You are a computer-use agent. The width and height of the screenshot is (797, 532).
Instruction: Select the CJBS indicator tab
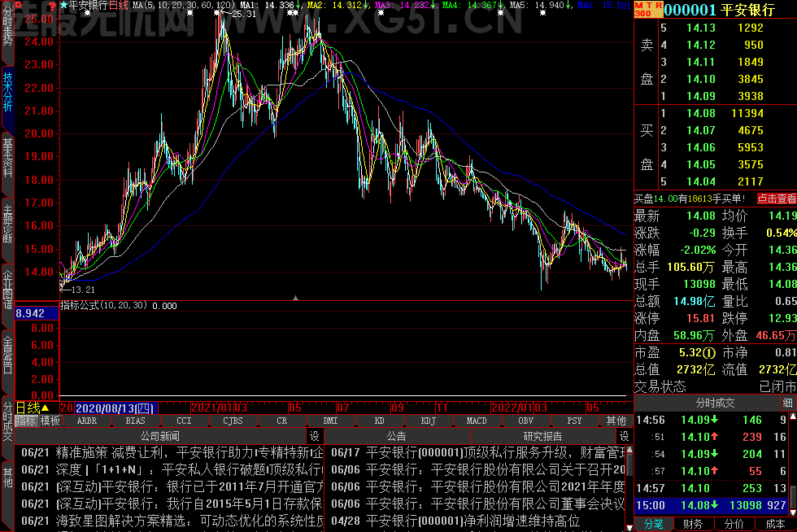[x=233, y=421]
